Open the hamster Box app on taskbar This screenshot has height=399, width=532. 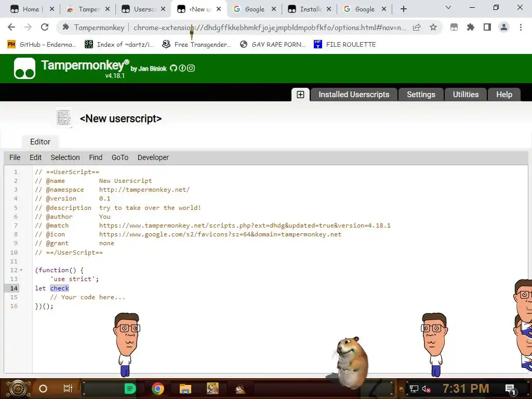click(212, 389)
